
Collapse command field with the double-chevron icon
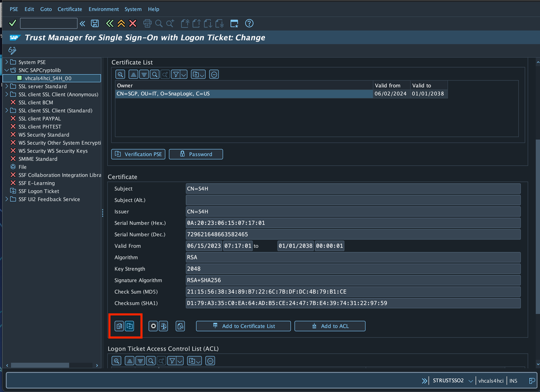click(82, 23)
